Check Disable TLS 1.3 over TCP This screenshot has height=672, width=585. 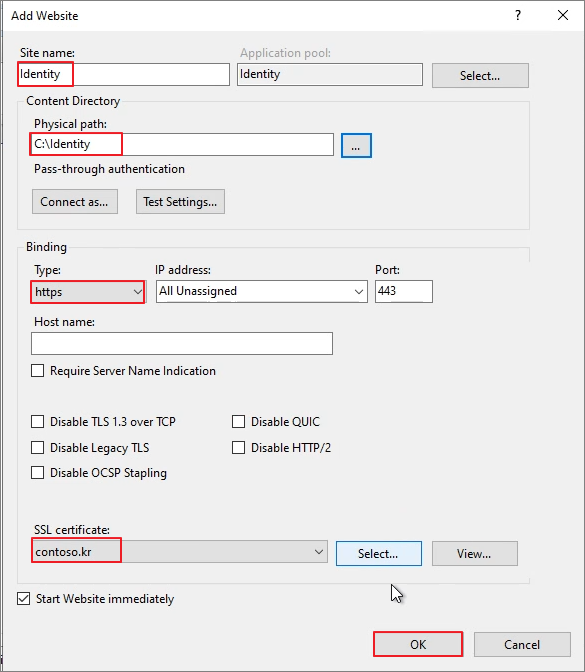[37, 422]
